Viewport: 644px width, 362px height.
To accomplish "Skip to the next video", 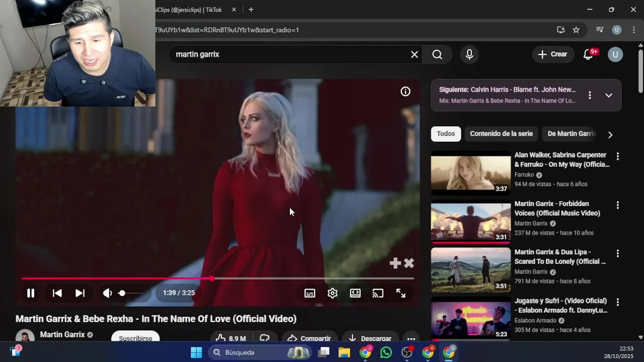I will 80,293.
